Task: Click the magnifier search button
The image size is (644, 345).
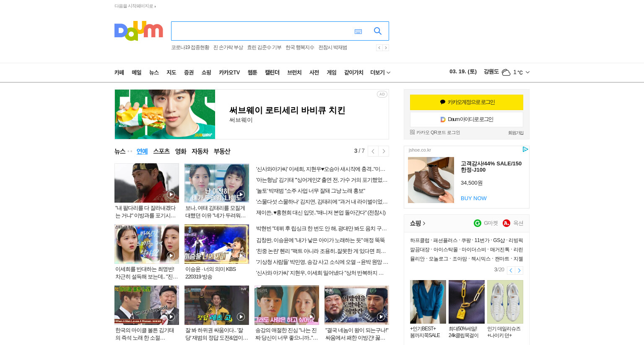Action: [x=377, y=31]
